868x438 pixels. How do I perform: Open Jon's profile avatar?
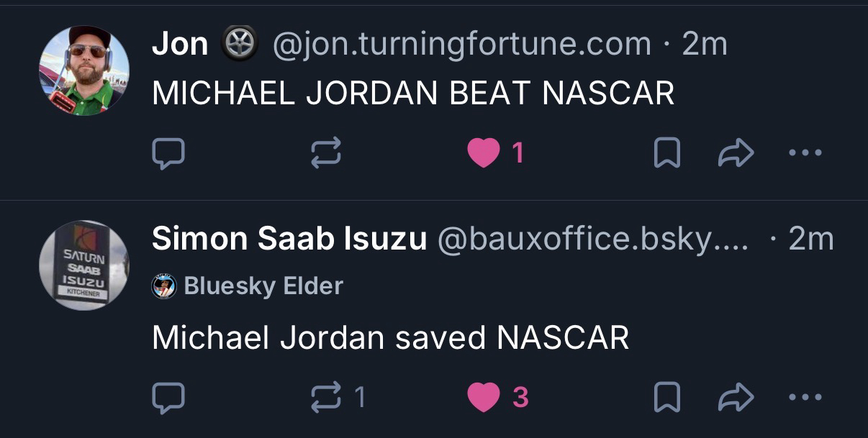click(x=83, y=70)
